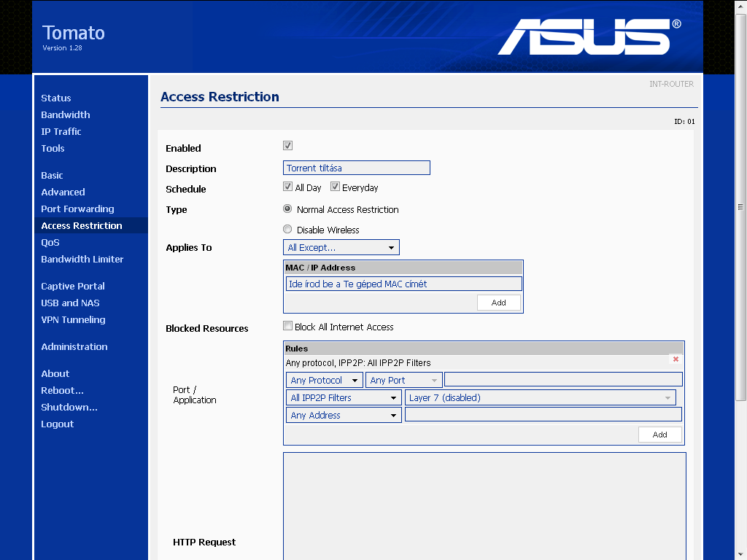Screen dimensions: 747x560
Task: Open USB and NAS section
Action: 70,303
